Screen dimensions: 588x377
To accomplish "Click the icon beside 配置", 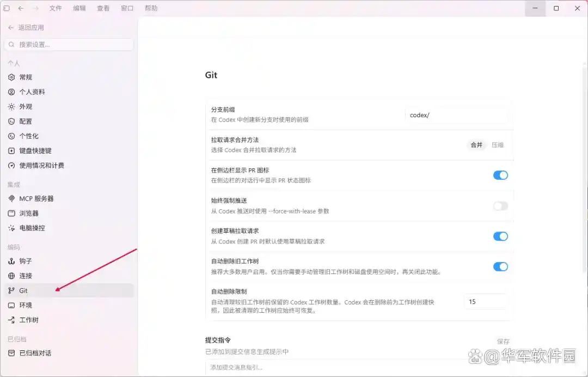I will click(x=11, y=121).
